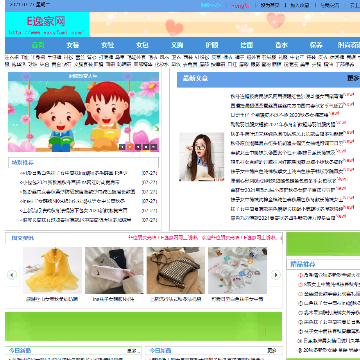Screen dimensions: 360x360
Task: Open the E逸家网 site logo
Action: coord(47,24)
